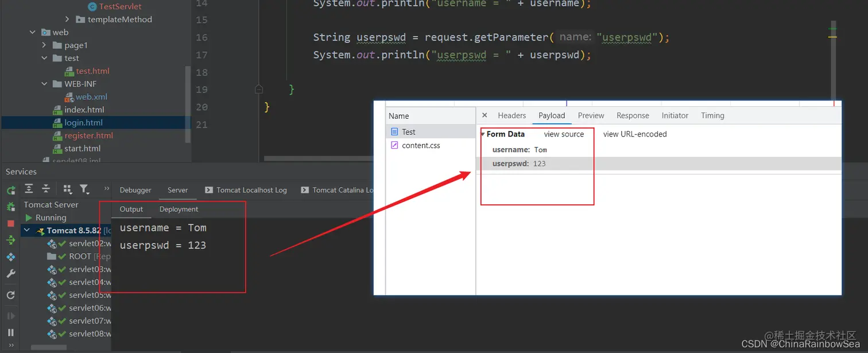The width and height of the screenshot is (868, 353).
Task: Open the Preview tab in DevTools
Action: coord(591,115)
